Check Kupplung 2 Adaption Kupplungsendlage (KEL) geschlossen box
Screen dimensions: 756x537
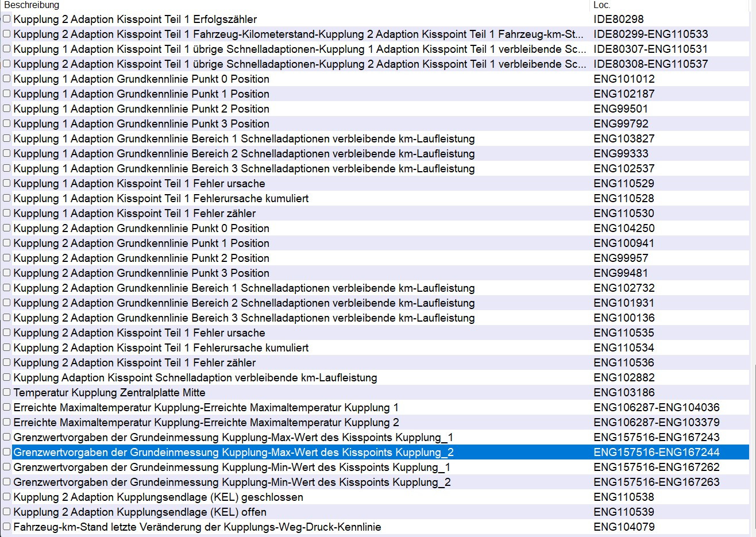pyautogui.click(x=7, y=497)
